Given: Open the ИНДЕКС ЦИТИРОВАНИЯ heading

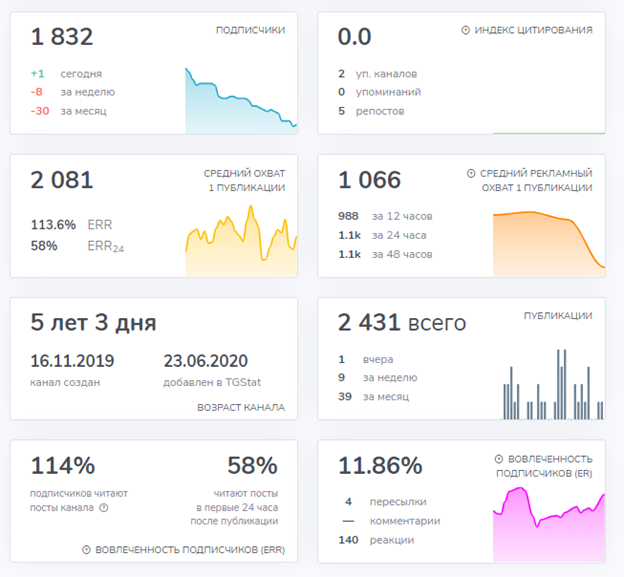Looking at the screenshot, I should [x=533, y=30].
